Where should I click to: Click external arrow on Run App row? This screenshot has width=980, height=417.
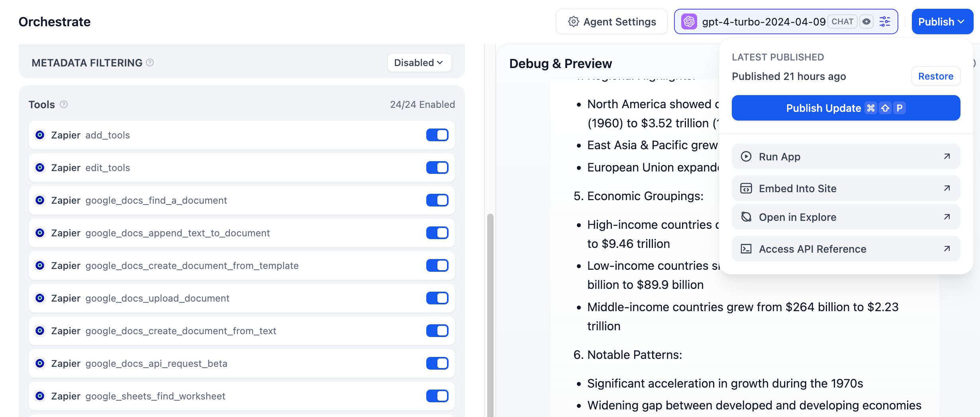(947, 156)
